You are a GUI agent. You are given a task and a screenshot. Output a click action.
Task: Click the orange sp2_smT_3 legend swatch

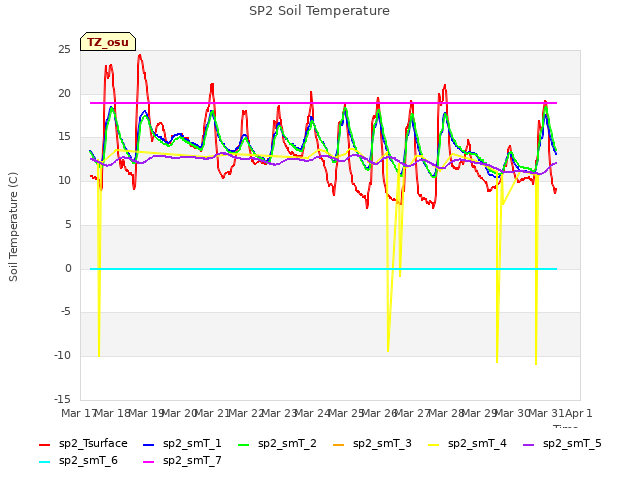coord(339,444)
